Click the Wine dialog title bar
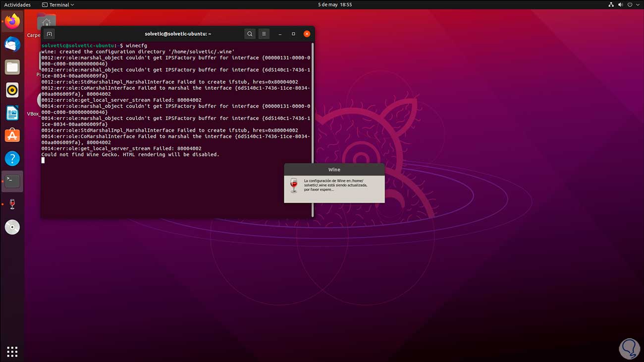644x362 pixels. [334, 170]
